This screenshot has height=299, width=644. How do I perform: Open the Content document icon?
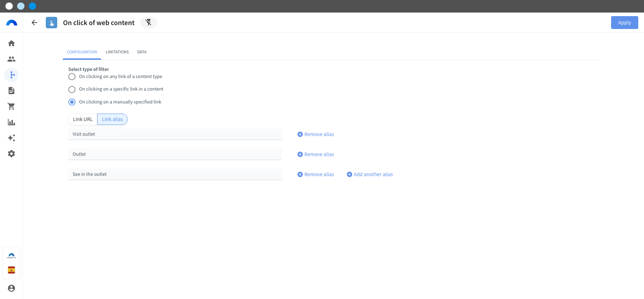click(x=11, y=91)
